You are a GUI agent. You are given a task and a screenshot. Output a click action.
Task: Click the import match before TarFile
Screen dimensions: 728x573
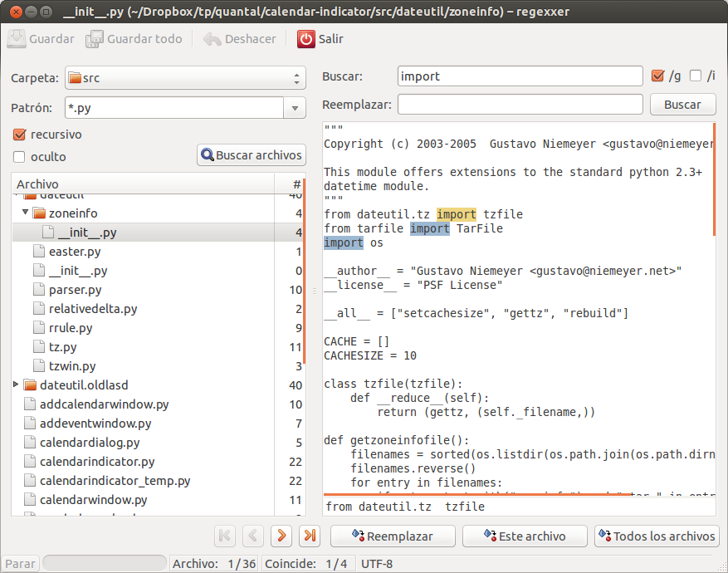tap(429, 228)
